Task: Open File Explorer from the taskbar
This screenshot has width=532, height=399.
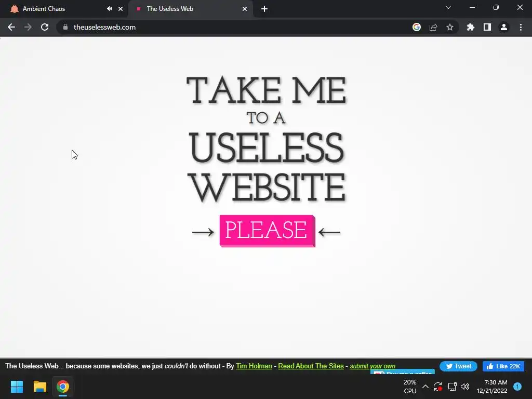Action: pyautogui.click(x=39, y=387)
